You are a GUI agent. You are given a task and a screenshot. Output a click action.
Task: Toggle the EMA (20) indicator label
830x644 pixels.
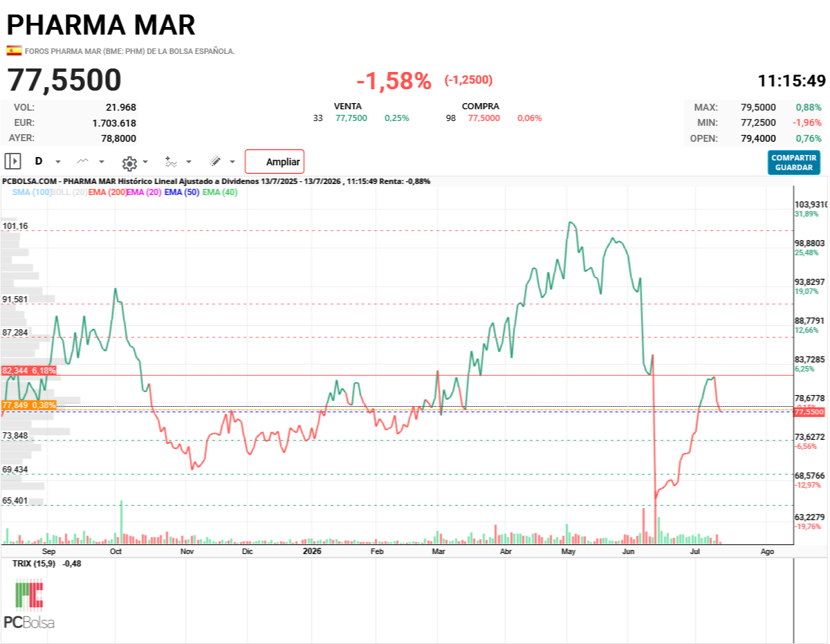144,192
